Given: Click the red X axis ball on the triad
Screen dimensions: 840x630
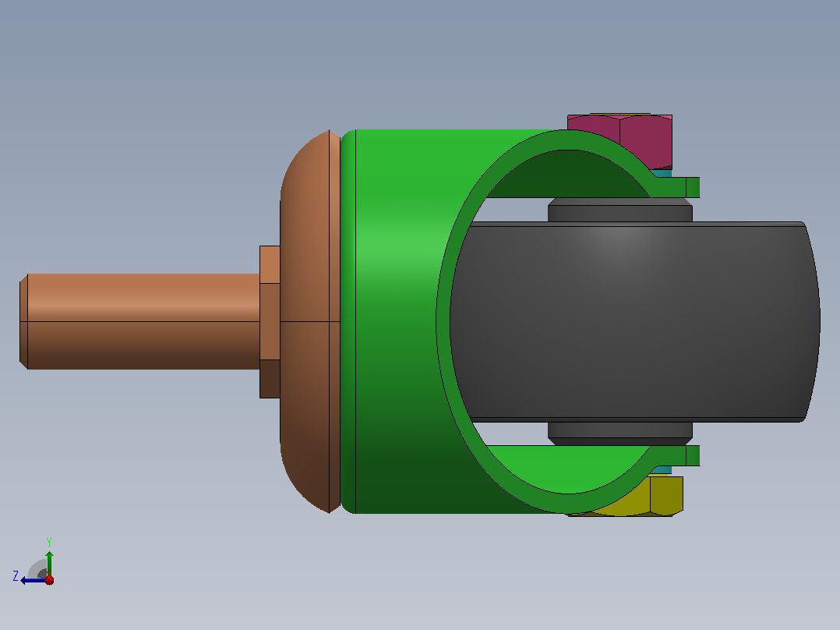Looking at the screenshot, I should pyautogui.click(x=49, y=580).
